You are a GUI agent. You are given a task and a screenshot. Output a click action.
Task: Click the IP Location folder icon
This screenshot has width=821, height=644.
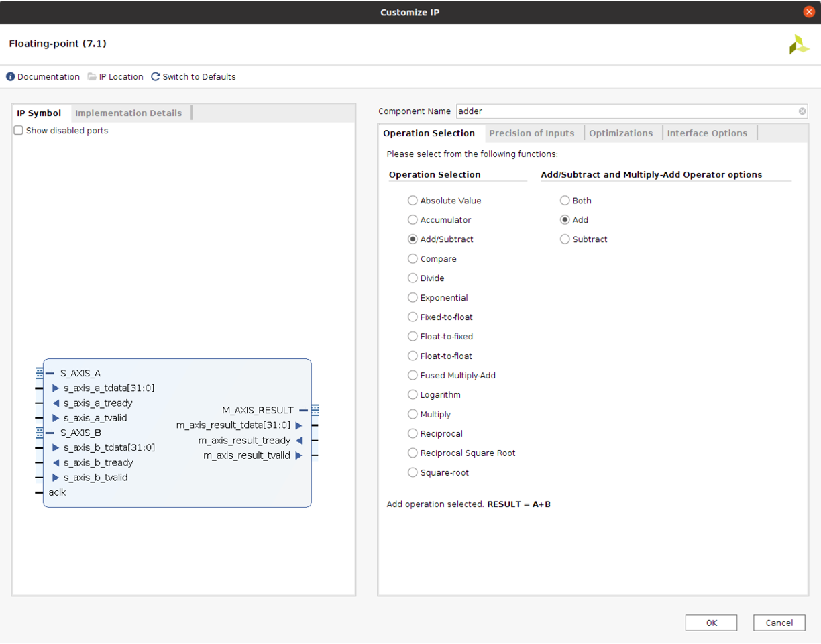pos(92,77)
